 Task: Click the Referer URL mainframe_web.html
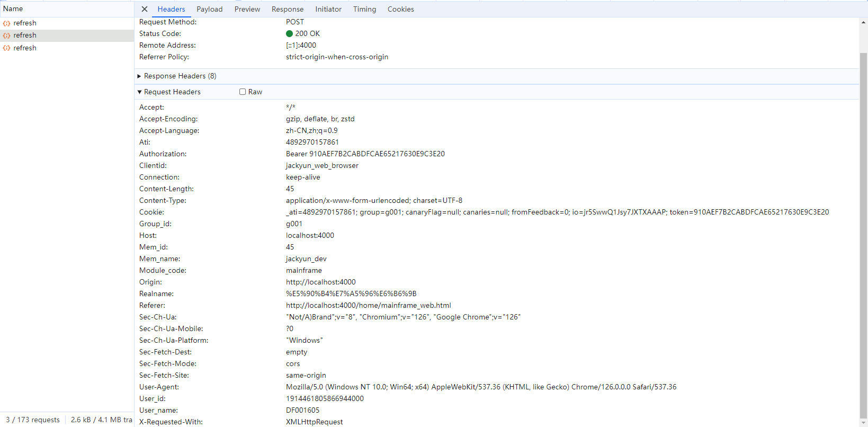369,306
